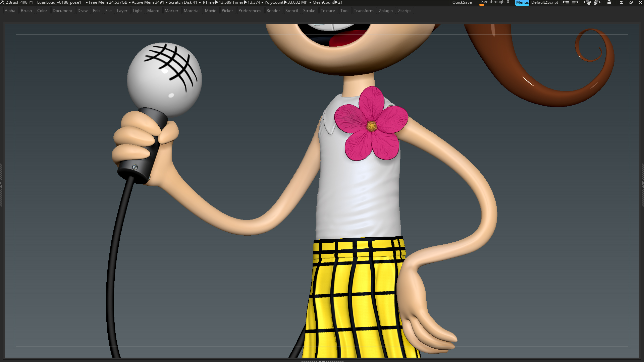
Task: Load previous user interface colors icon
Action: [x=566, y=2]
